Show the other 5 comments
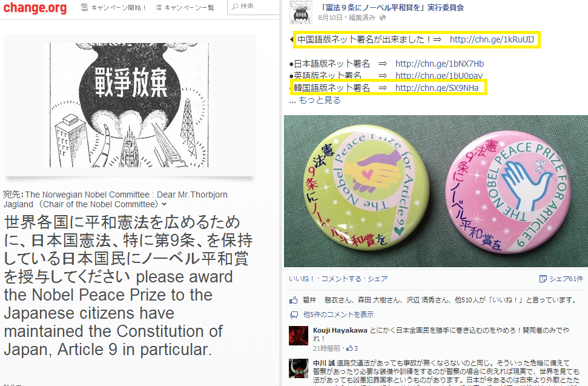Image resolution: width=588 pixels, height=386 pixels. (339, 314)
